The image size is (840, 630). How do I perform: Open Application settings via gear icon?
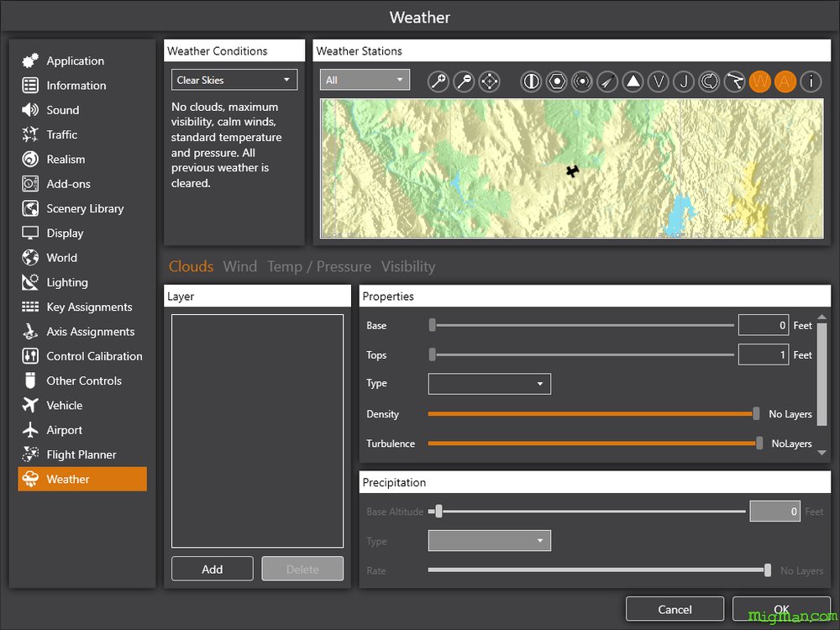30,60
